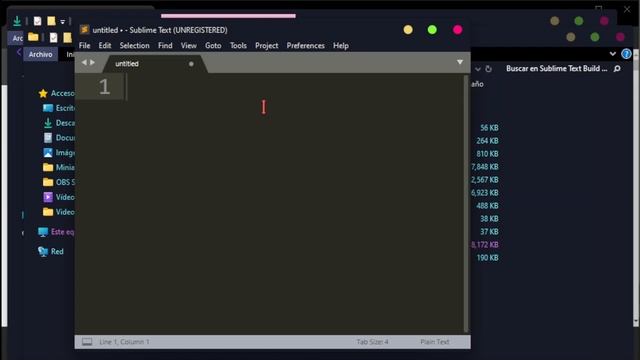This screenshot has height=360, width=640.
Task: Change Tab Size: 4 setting
Action: [372, 342]
